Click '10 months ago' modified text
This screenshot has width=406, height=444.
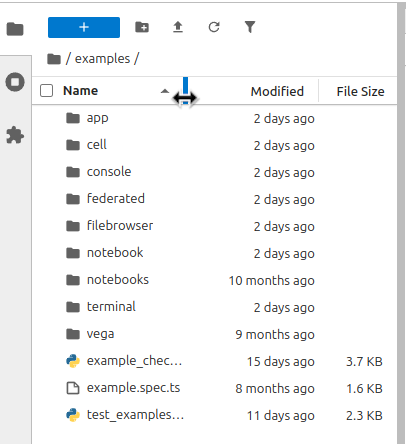(271, 281)
